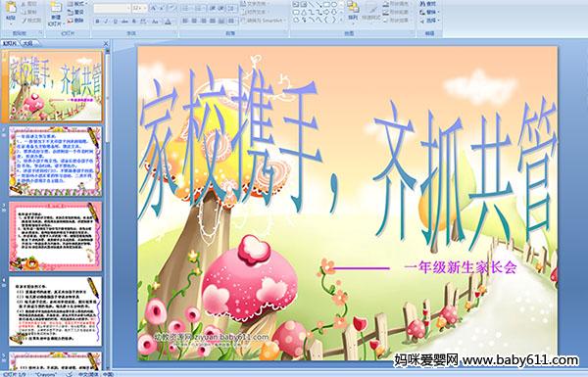Viewport: 588px width, 377px height.
Task: Open the font name combo box
Action: pyautogui.click(x=112, y=8)
